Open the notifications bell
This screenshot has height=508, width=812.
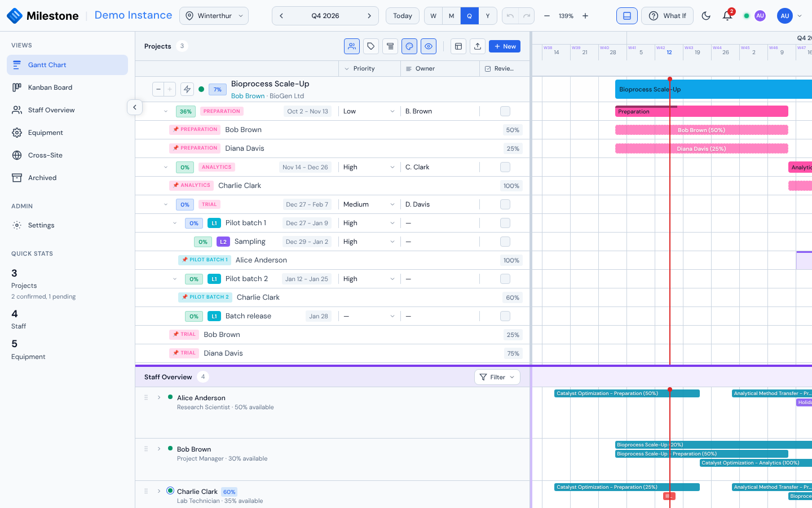pyautogui.click(x=727, y=16)
